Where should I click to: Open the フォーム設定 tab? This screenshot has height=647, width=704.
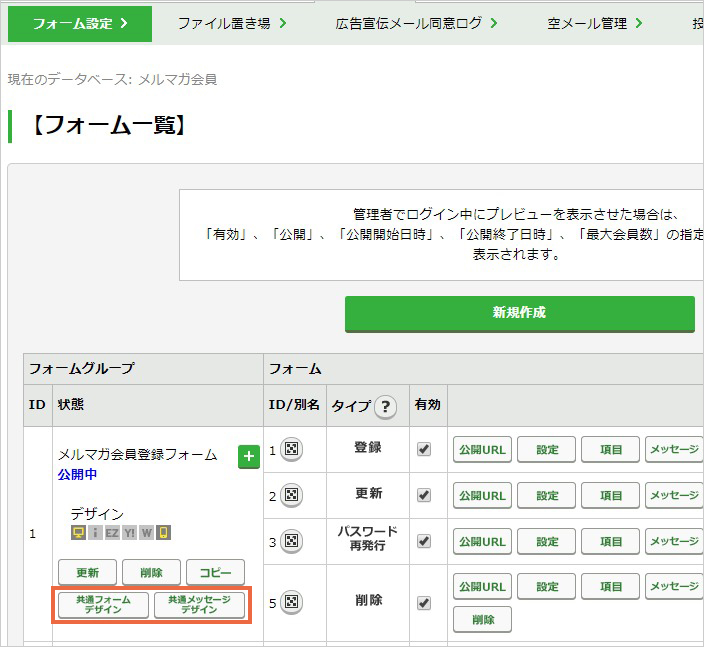pos(80,24)
